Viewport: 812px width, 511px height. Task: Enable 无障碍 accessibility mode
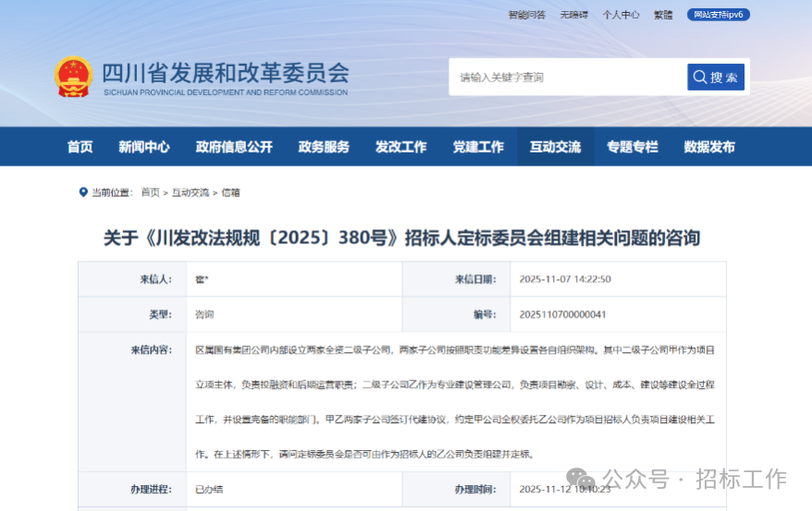point(573,15)
